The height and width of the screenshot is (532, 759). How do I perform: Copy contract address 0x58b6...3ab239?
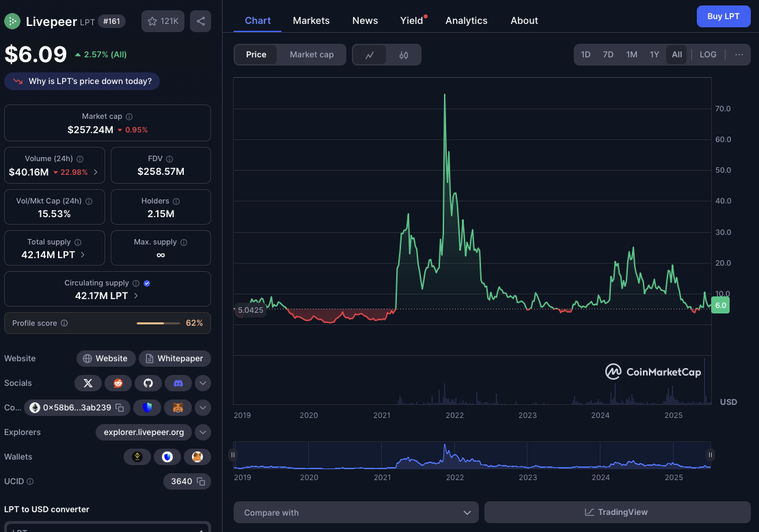tap(120, 408)
